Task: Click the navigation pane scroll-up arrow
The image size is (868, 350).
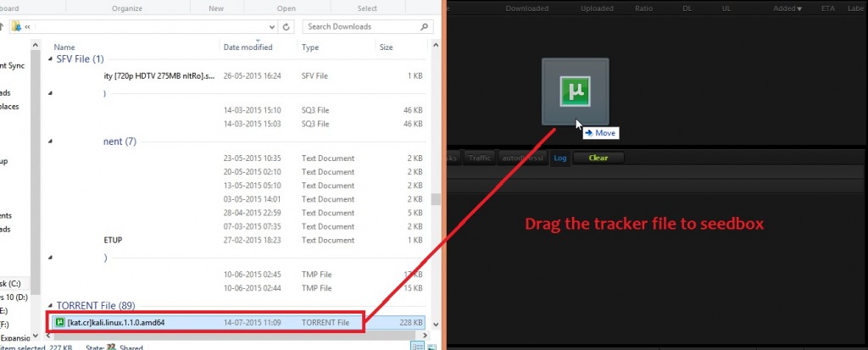Action: 36,44
